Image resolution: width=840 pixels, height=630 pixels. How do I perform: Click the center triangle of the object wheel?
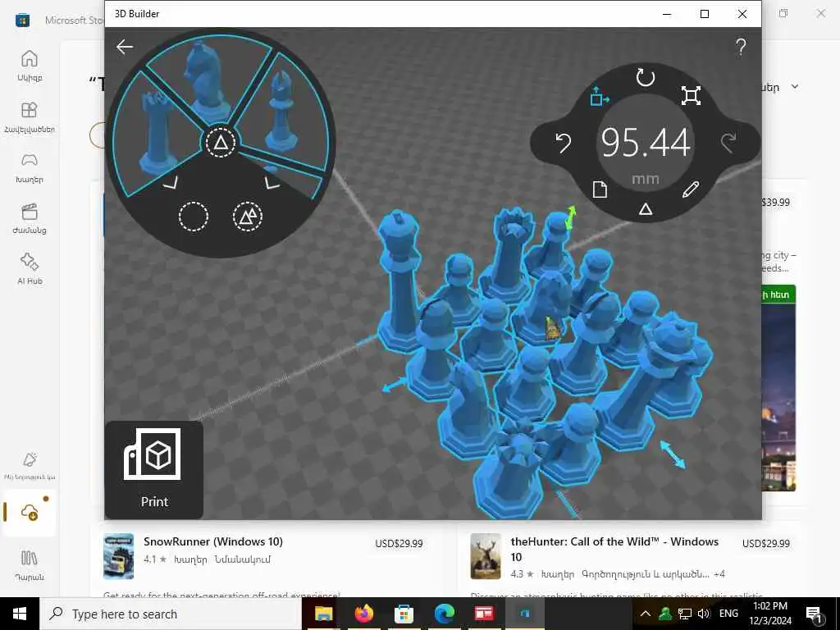point(221,143)
